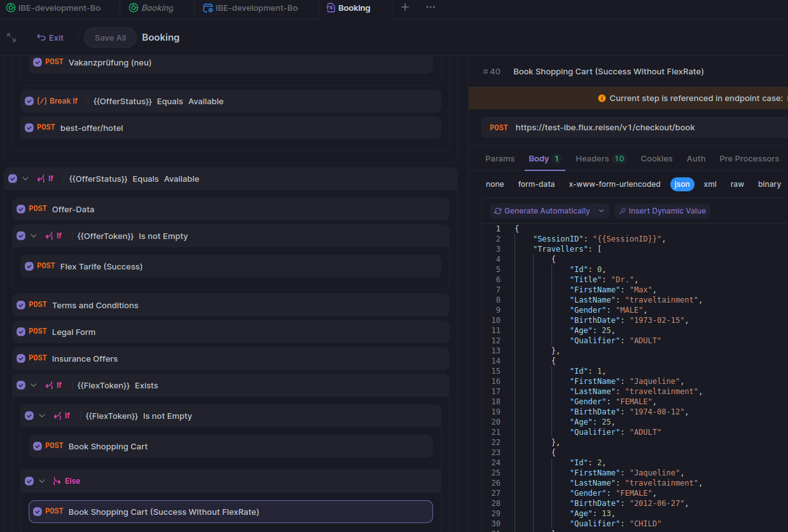Open the Generate Automatically dropdown arrow
Image resolution: width=788 pixels, height=532 pixels.
click(602, 211)
